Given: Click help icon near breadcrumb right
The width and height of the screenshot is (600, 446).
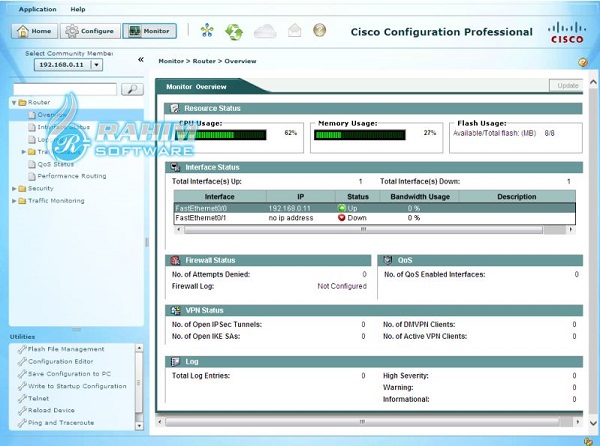Looking at the screenshot, I should tap(583, 62).
